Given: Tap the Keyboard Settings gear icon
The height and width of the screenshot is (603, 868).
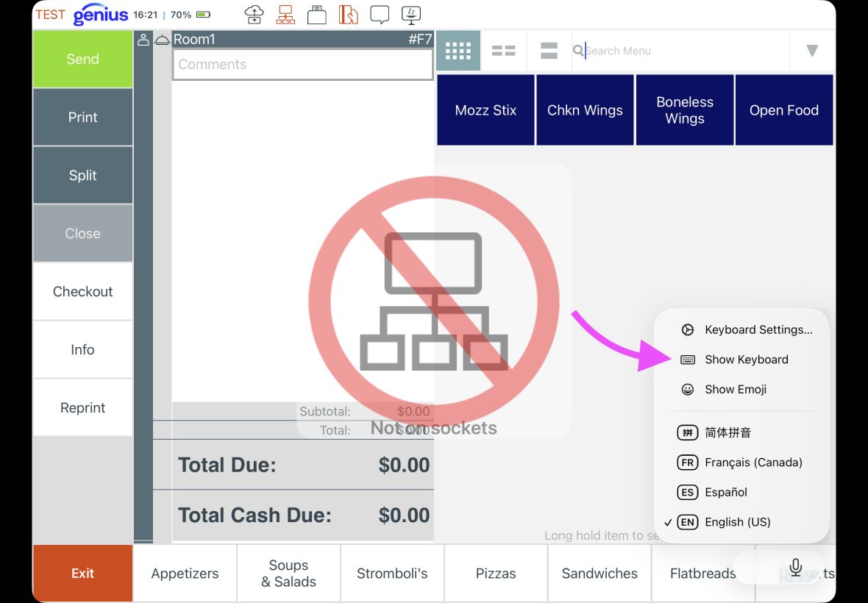Looking at the screenshot, I should click(x=688, y=329).
